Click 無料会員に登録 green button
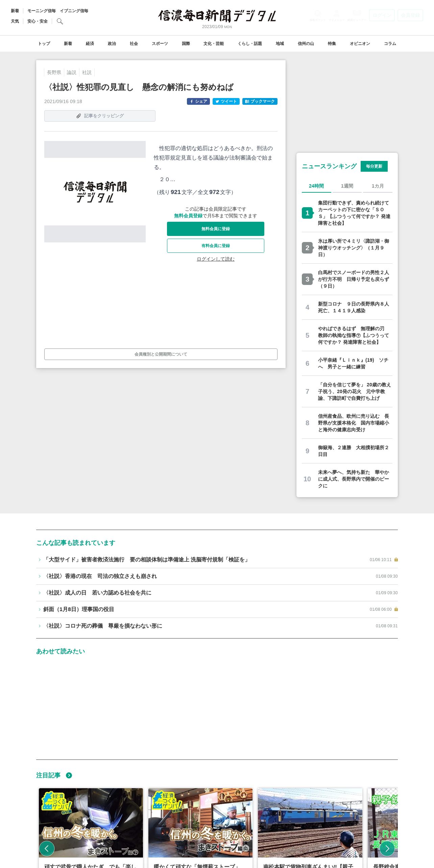This screenshot has height=868, width=434. point(216,229)
